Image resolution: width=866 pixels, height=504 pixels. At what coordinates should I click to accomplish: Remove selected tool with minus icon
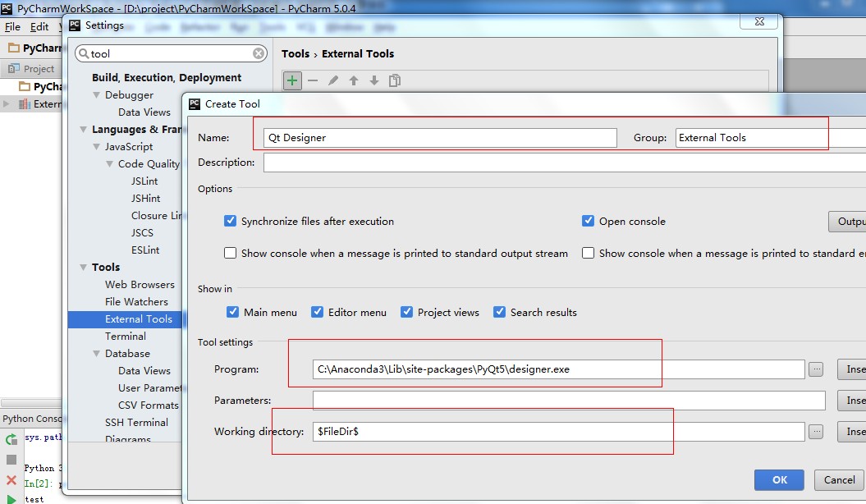(313, 80)
